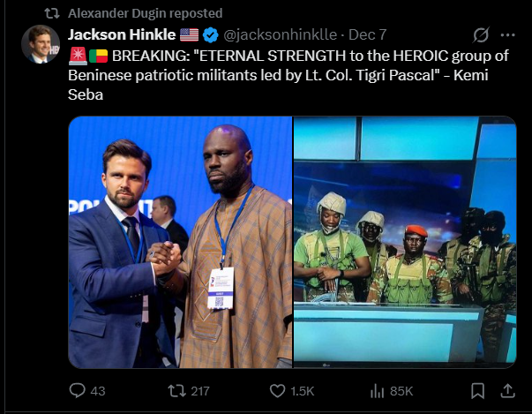
Task: Click the small repost icon above the post
Action: tap(53, 13)
